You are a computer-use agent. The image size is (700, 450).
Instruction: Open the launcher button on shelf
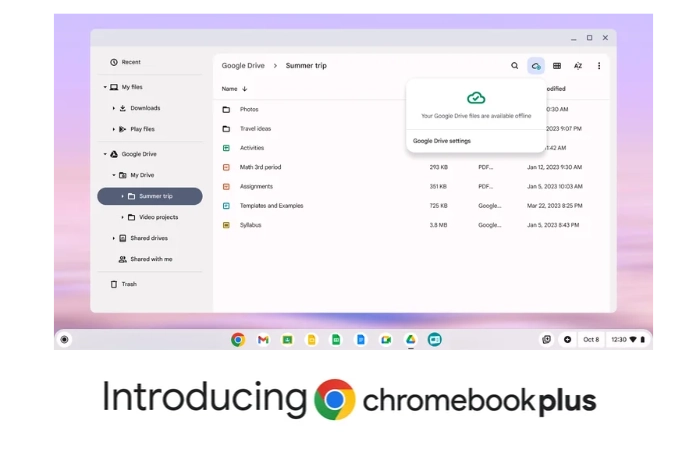64,340
